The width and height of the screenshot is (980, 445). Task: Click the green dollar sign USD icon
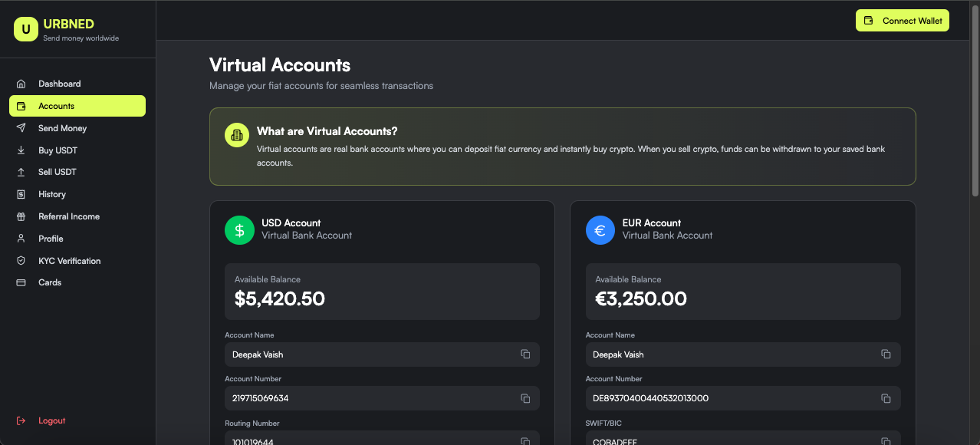pyautogui.click(x=239, y=230)
